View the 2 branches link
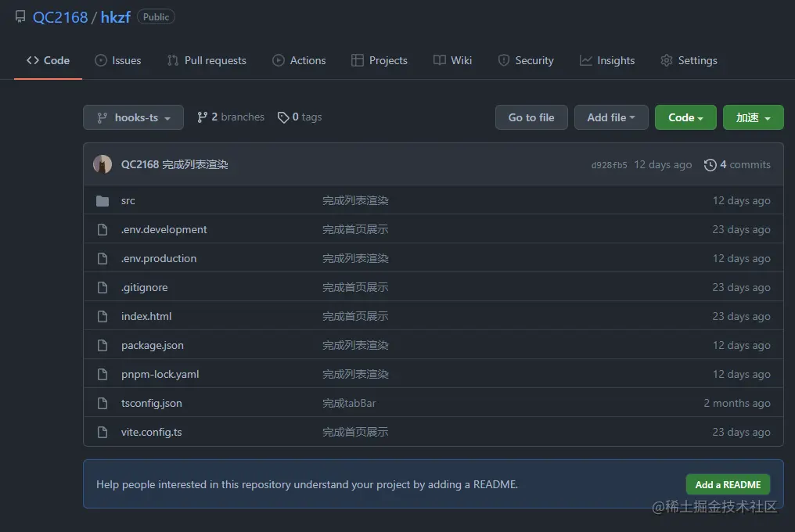795x532 pixels. (231, 117)
